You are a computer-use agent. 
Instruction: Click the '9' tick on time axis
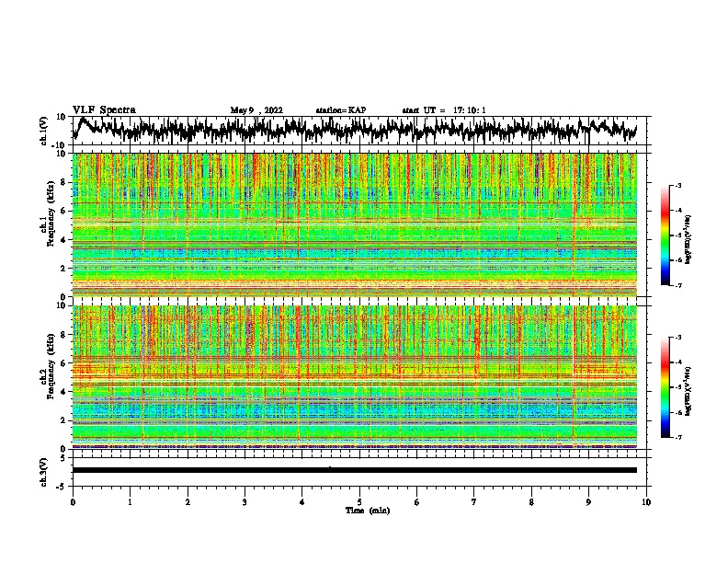[x=588, y=502]
